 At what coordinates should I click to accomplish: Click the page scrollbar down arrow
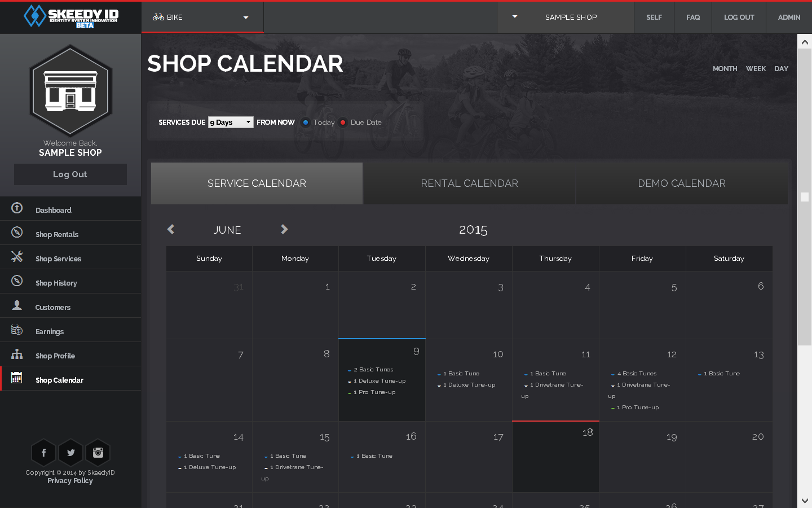805,501
